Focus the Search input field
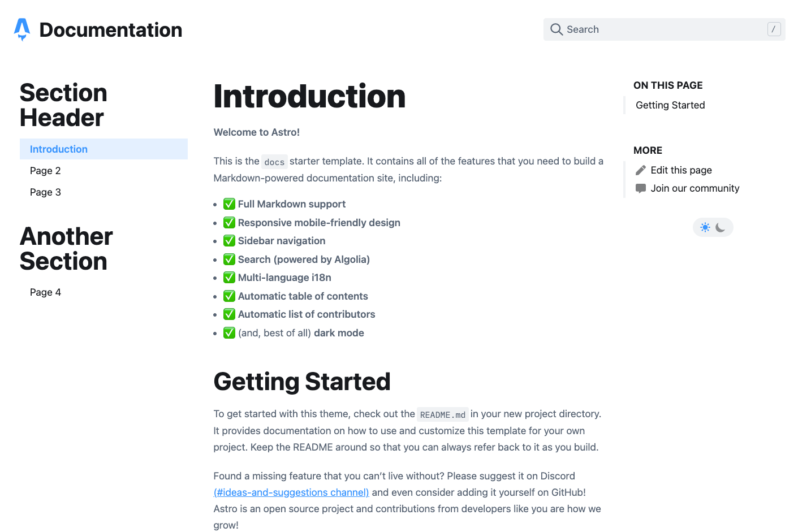The width and height of the screenshot is (798, 532). tap(662, 29)
